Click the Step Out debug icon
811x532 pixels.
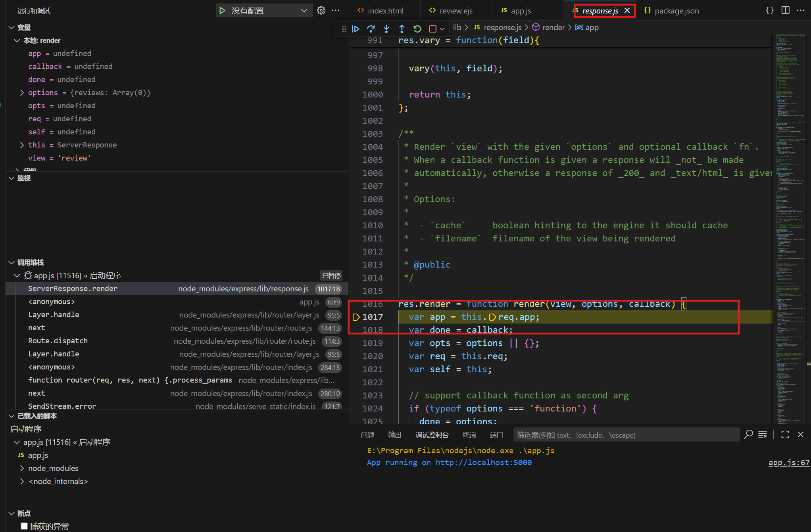point(402,29)
